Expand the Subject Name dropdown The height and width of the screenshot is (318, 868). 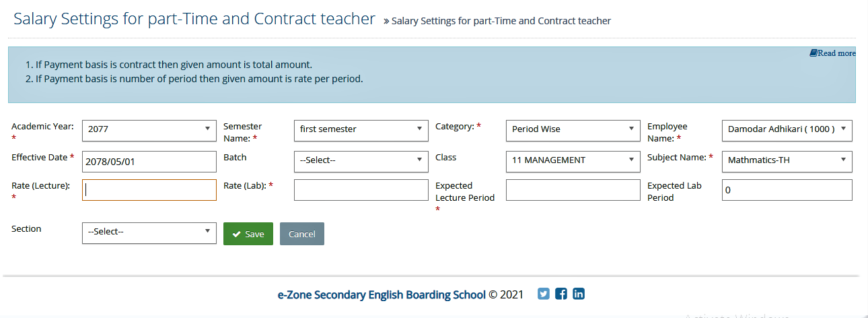(x=787, y=162)
